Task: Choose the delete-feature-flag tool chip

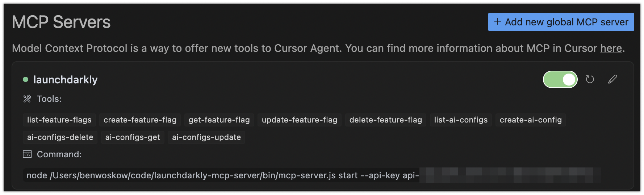Action: pyautogui.click(x=385, y=120)
